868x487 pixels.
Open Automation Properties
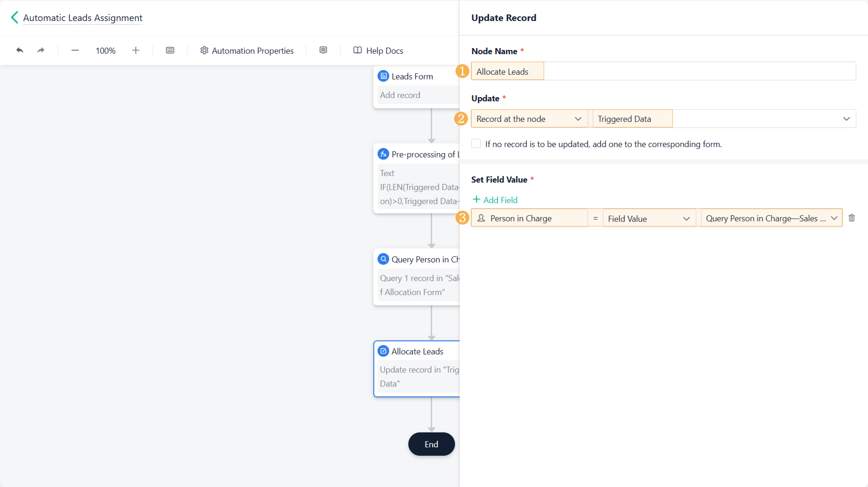click(x=247, y=51)
